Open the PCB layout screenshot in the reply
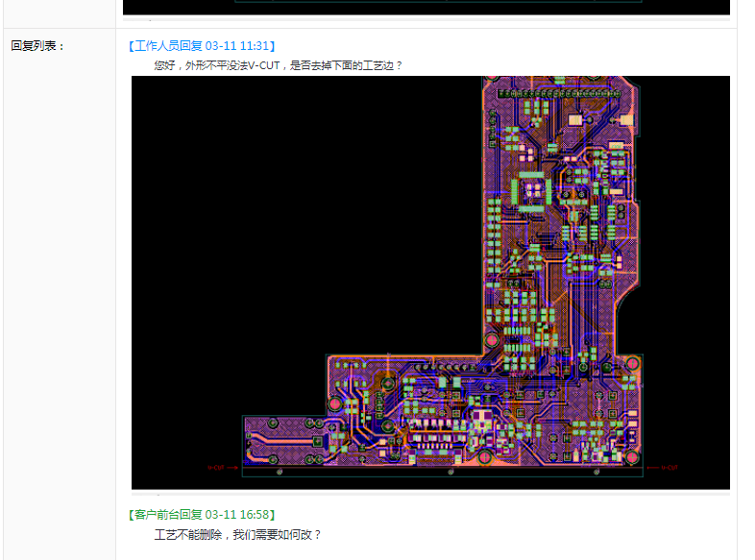This screenshot has height=560, width=755. pyautogui.click(x=430, y=282)
